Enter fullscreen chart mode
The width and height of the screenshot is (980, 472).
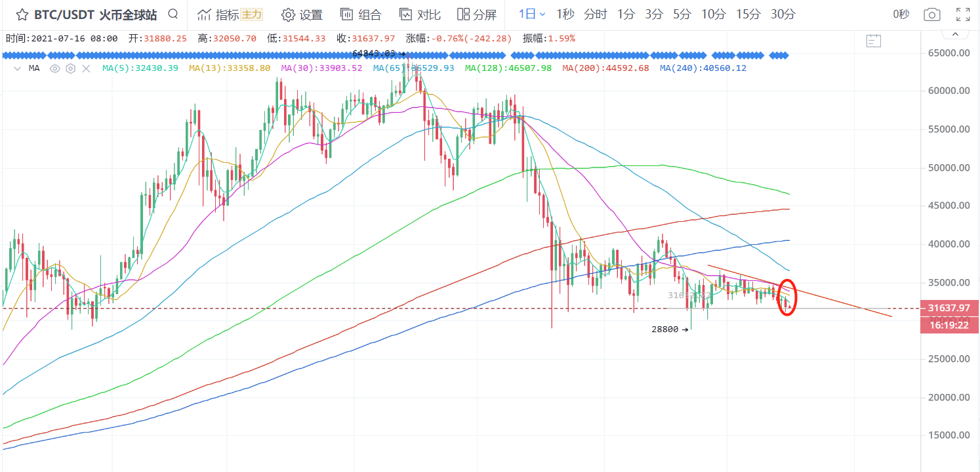point(963,14)
